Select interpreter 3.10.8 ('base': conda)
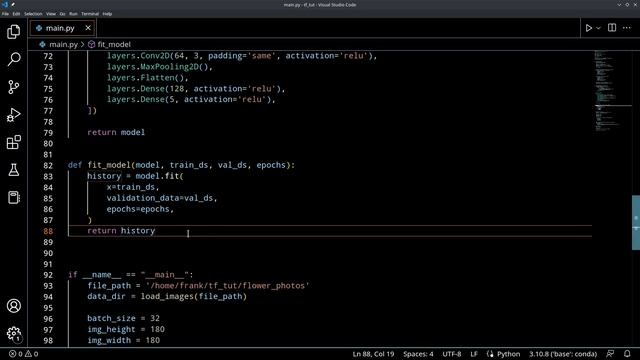Image resolution: width=640 pixels, height=360 pixels. pyautogui.click(x=563, y=354)
